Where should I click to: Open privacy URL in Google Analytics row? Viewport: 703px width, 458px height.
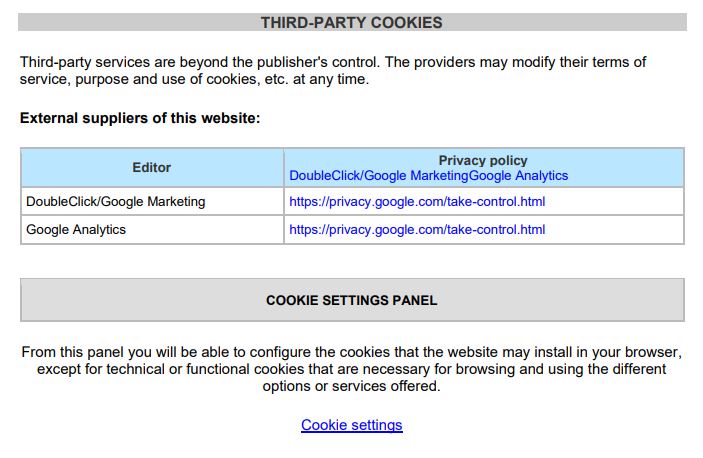tap(417, 229)
